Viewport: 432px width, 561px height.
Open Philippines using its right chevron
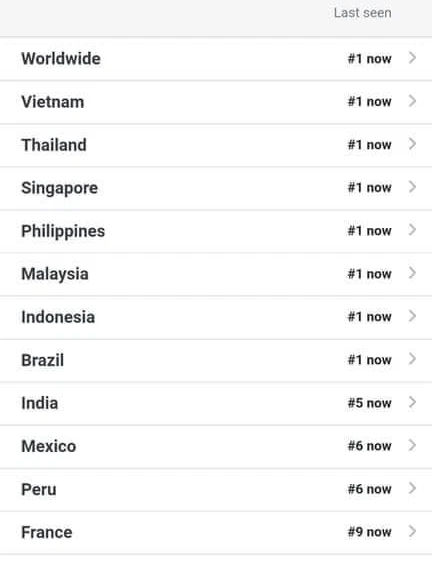coord(412,230)
